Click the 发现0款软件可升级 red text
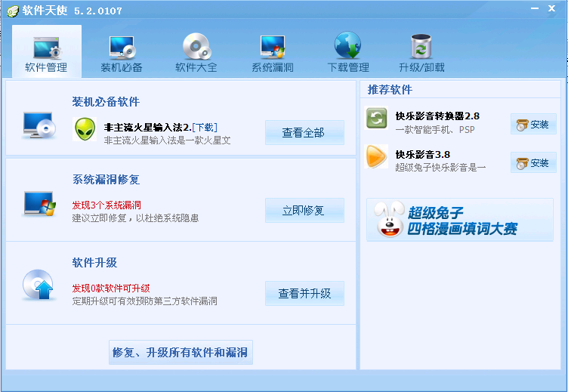 pos(111,288)
